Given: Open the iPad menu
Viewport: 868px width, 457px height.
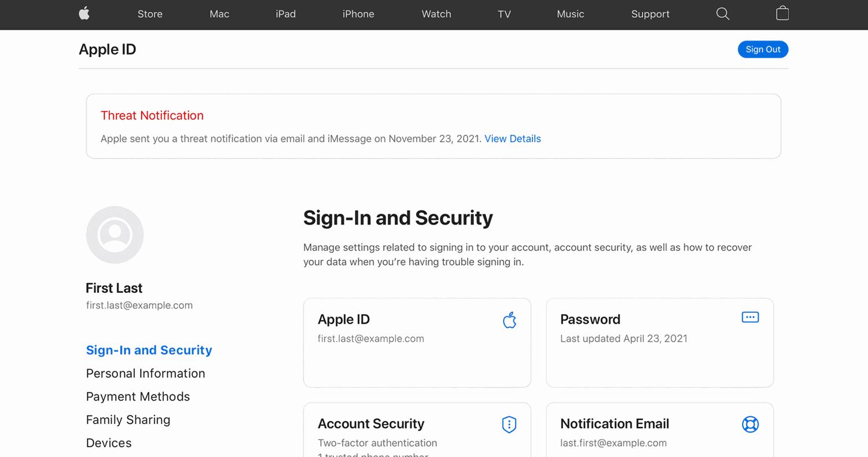Looking at the screenshot, I should [286, 14].
